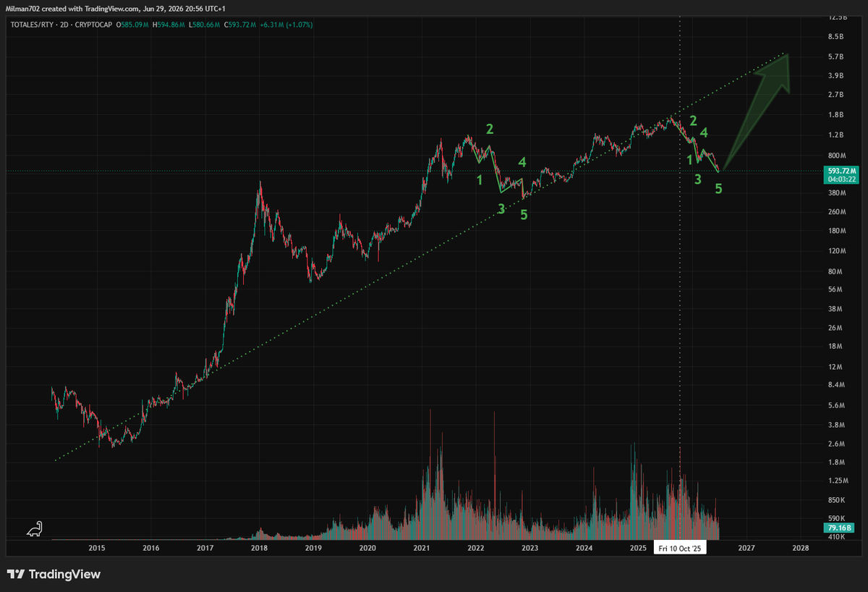Click the 2022 label on time axis
This screenshot has width=868, height=592.
click(475, 549)
